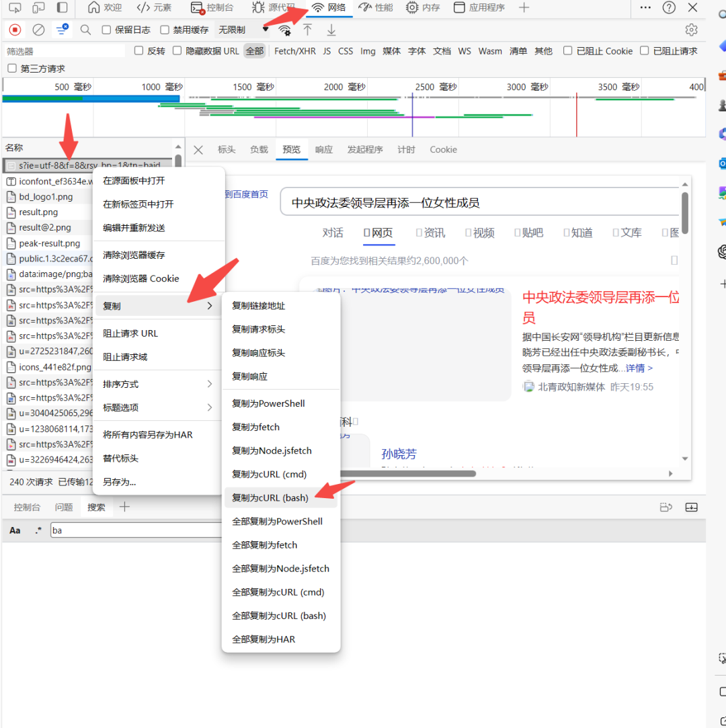Open network conditions wifi-gear icon
This screenshot has width=726, height=728.
[284, 31]
